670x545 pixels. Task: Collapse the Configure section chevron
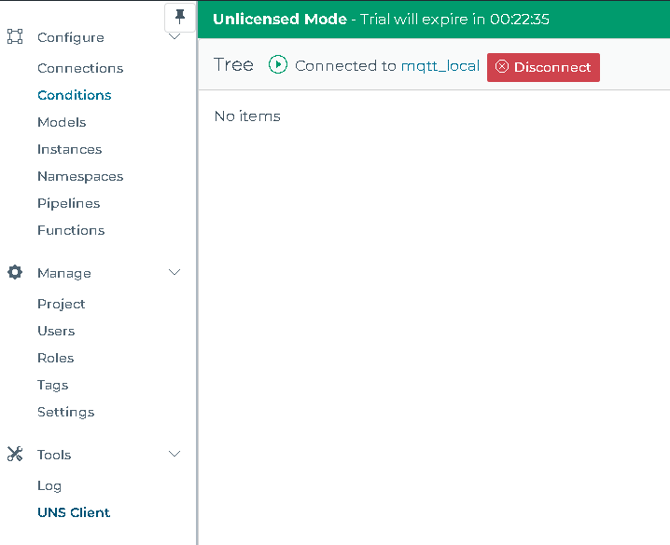pos(174,36)
